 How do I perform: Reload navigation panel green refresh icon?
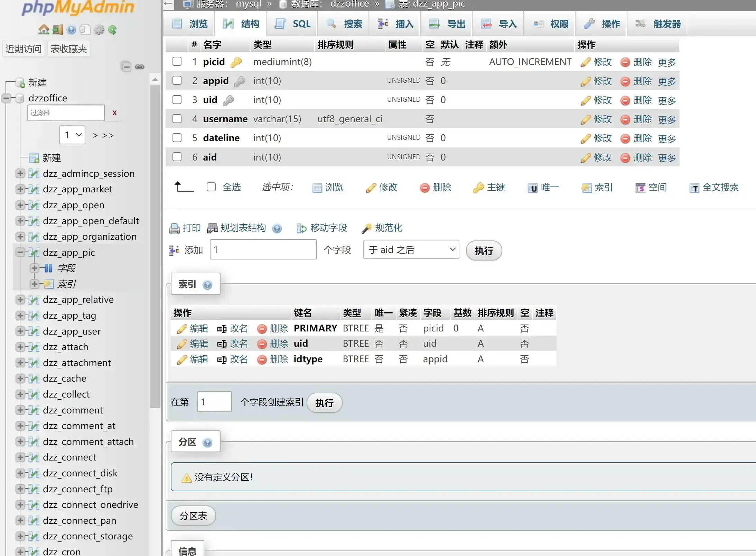coord(112,30)
